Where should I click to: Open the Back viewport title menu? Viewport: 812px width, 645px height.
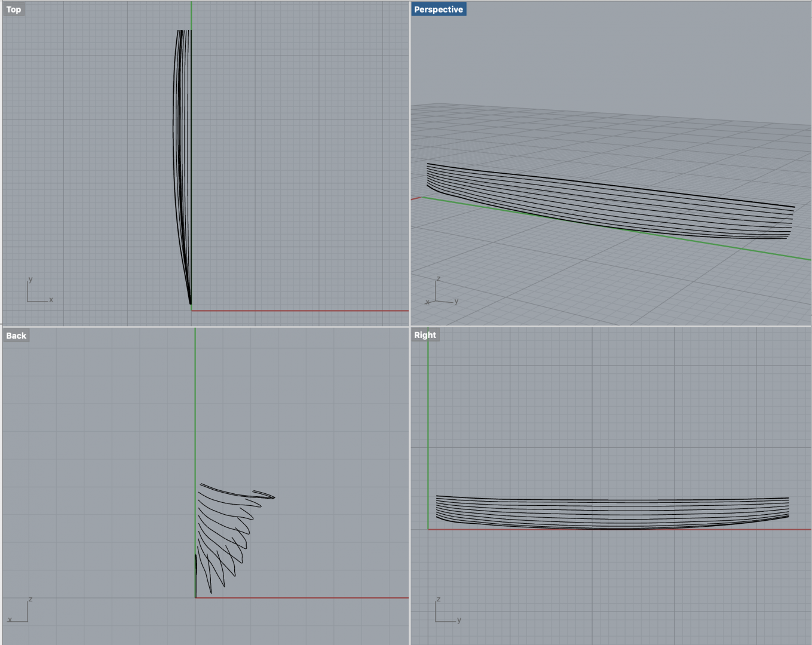click(x=16, y=336)
